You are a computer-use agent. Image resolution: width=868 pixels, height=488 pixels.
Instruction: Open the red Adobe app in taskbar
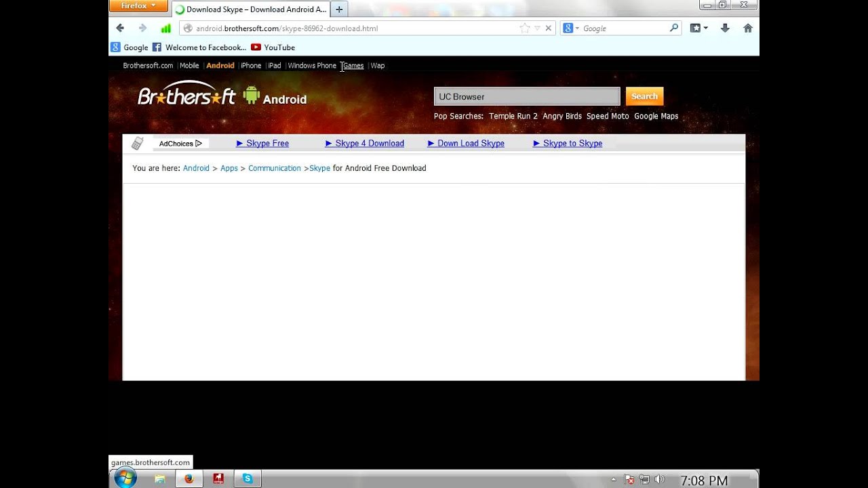tap(218, 479)
